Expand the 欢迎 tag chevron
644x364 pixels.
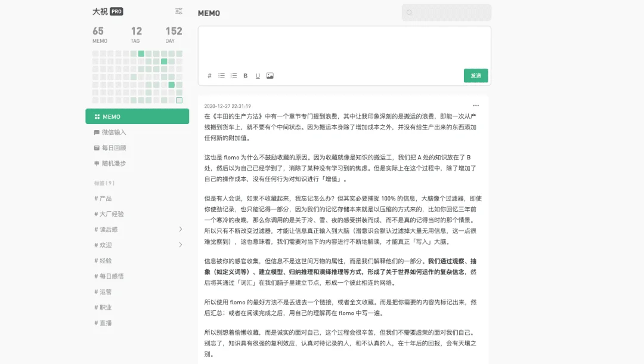coord(181,245)
